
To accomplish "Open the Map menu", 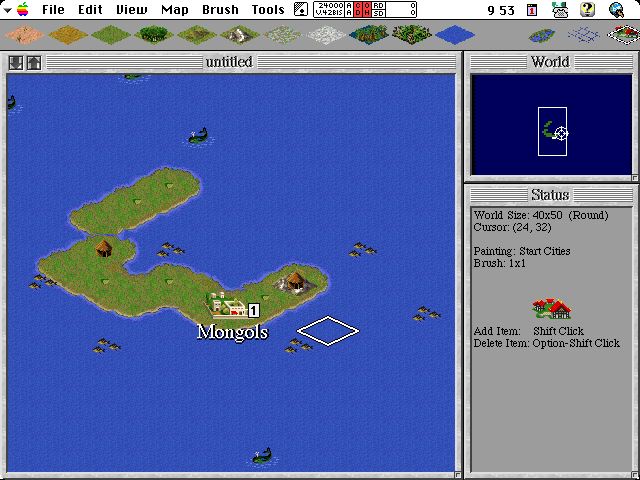I will (x=175, y=9).
